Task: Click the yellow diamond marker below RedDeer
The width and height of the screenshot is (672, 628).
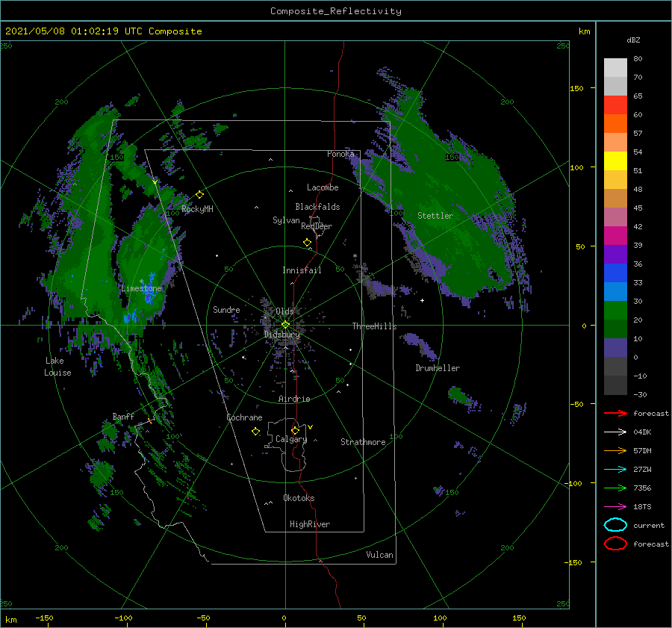Action: [x=308, y=243]
